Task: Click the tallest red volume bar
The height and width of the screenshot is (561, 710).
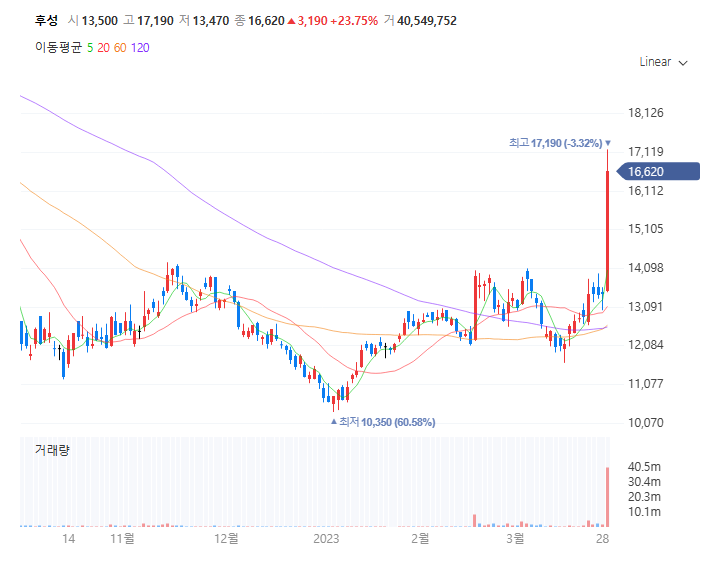Action: [x=608, y=497]
